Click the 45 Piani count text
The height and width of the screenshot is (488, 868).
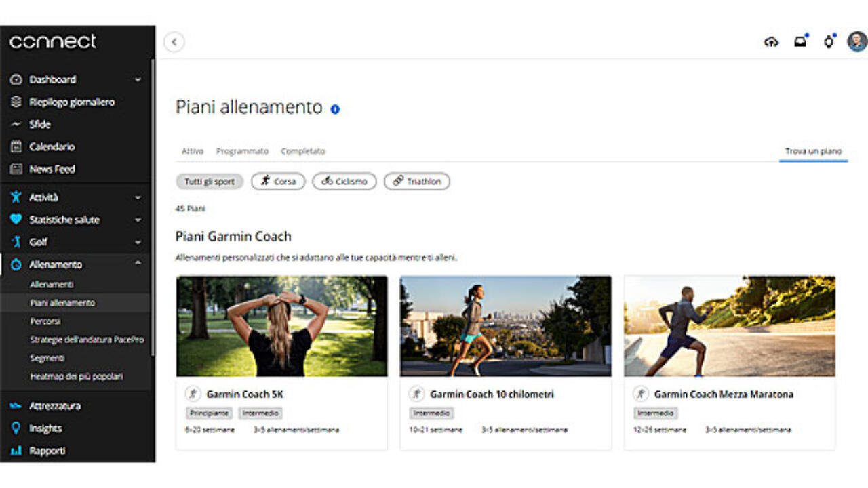(191, 209)
